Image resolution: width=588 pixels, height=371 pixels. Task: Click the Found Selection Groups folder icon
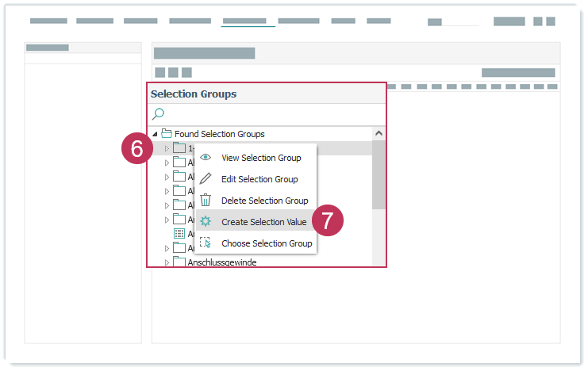(x=167, y=134)
